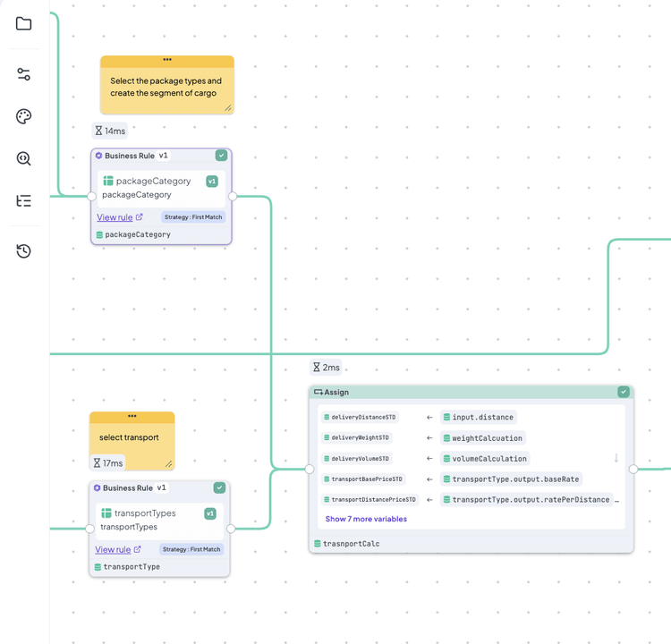Select Strategy: First Match on packageCategory
The image size is (671, 644).
tap(193, 217)
